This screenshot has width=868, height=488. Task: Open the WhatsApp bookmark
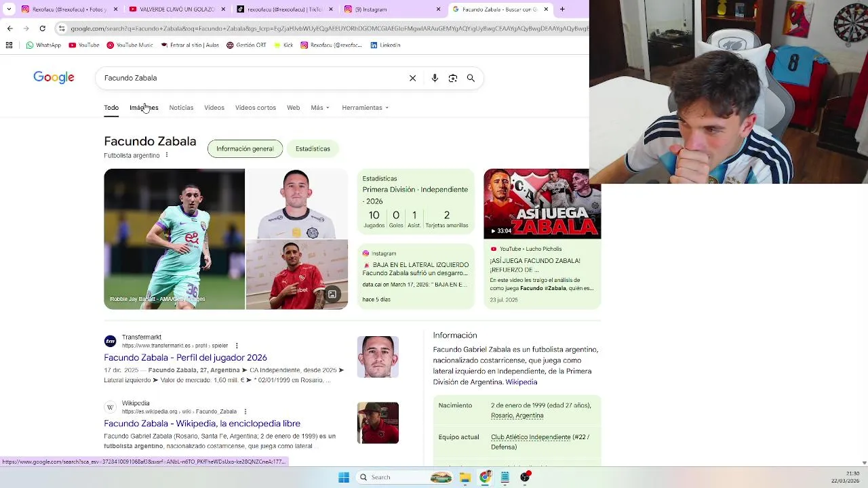(x=43, y=45)
